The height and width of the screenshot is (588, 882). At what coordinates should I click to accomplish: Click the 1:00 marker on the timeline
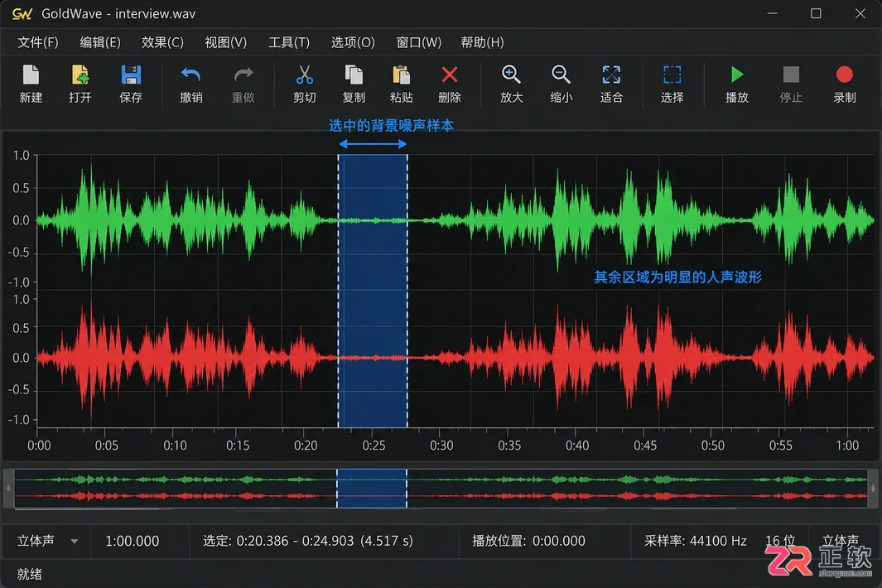tap(847, 446)
